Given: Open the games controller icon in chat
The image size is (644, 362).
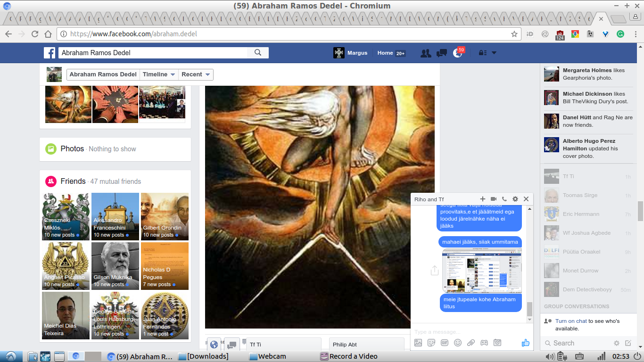Looking at the screenshot, I should [x=484, y=343].
